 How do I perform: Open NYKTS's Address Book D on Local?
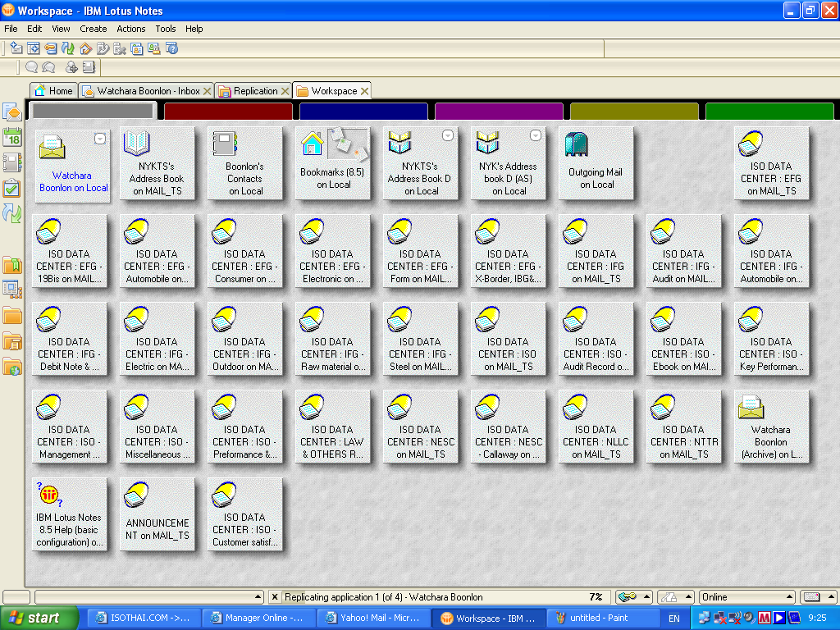coord(421,163)
